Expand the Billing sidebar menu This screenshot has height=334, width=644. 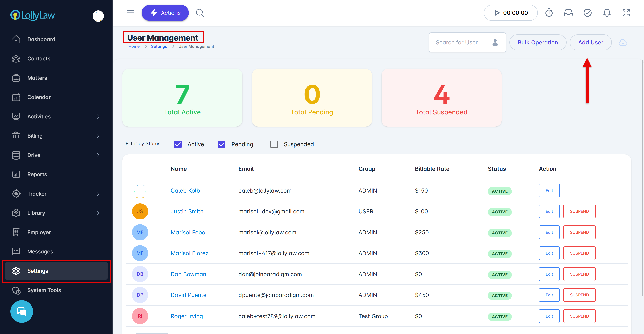[x=98, y=136]
